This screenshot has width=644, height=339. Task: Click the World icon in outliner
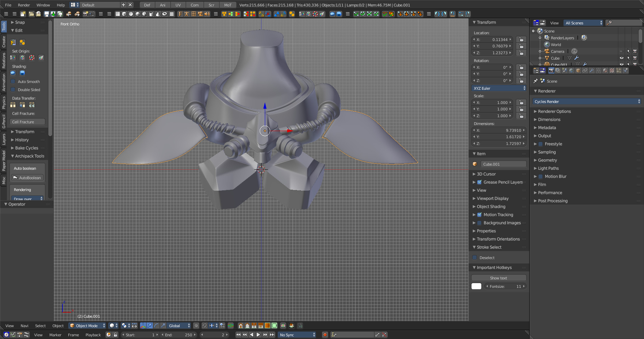(547, 44)
